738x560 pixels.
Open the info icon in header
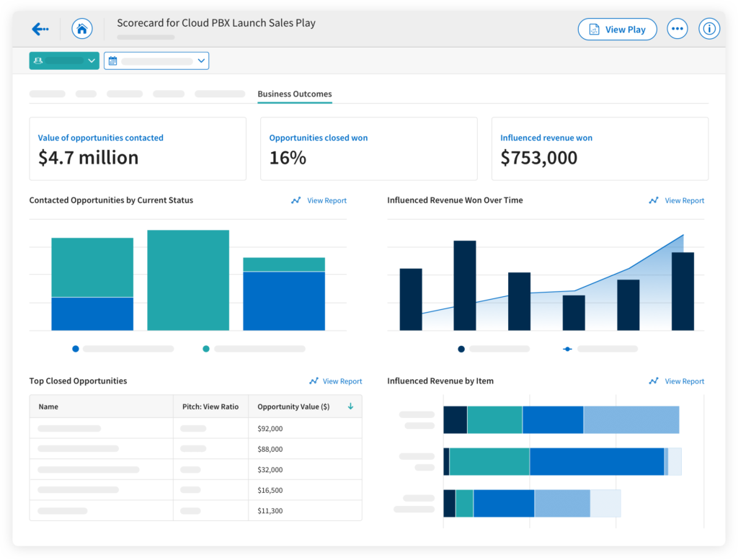click(x=709, y=30)
